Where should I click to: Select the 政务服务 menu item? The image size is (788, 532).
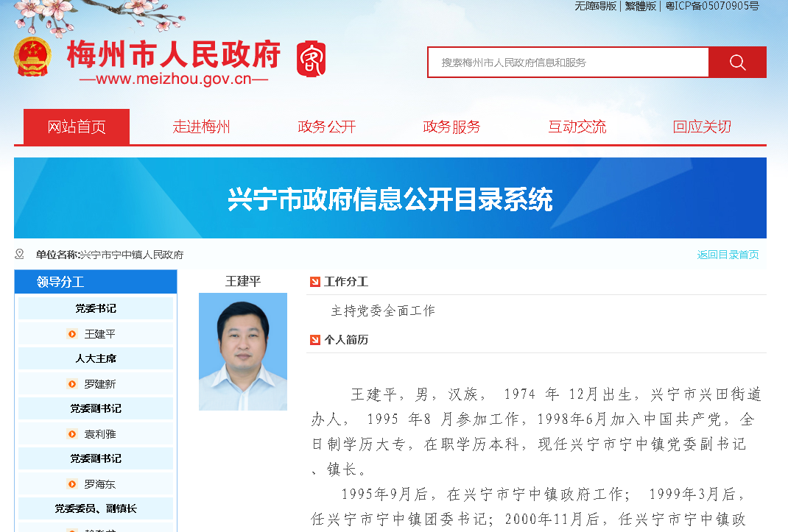click(451, 127)
